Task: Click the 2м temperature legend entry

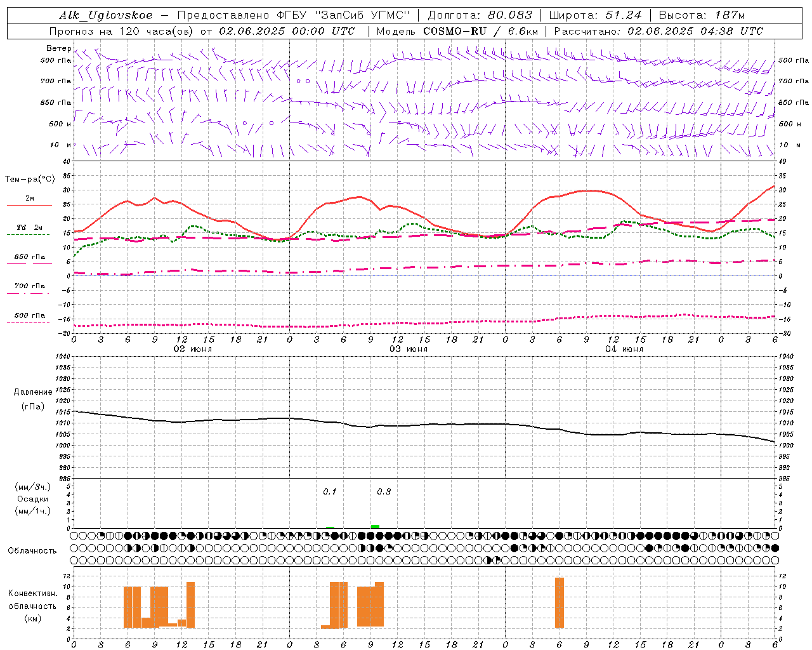Action: 30,198
